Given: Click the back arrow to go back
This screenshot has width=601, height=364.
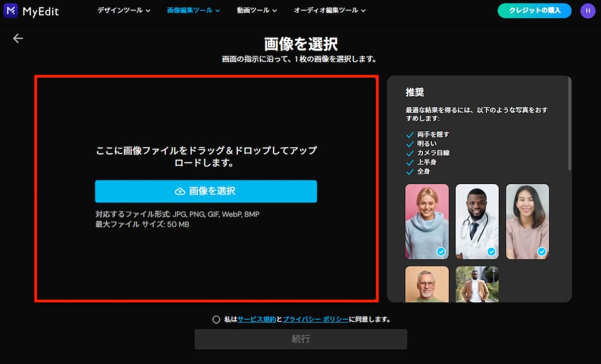Looking at the screenshot, I should coord(17,38).
